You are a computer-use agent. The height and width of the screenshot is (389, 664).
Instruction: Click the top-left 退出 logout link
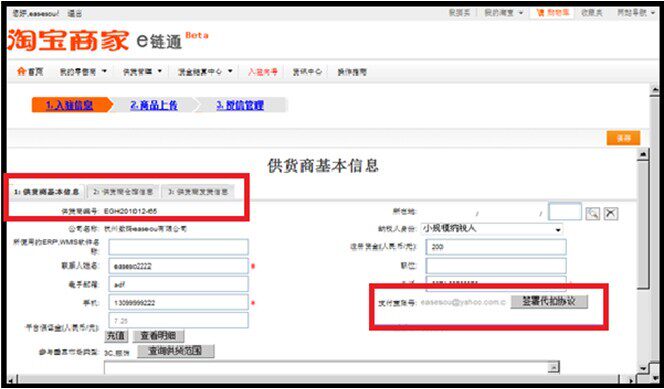(x=75, y=14)
